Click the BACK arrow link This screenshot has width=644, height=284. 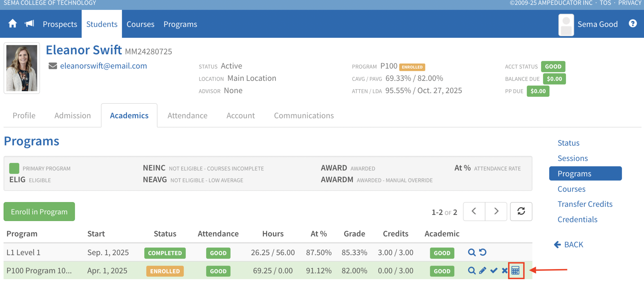(568, 244)
